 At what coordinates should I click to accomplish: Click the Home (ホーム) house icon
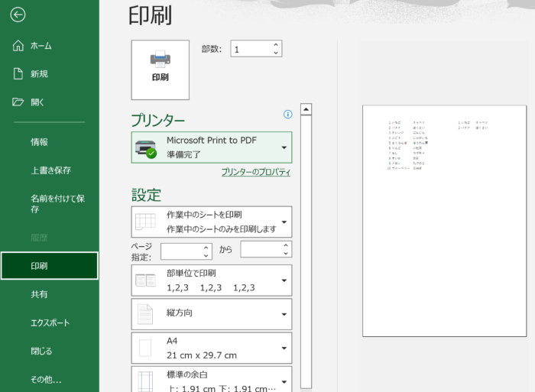click(18, 46)
